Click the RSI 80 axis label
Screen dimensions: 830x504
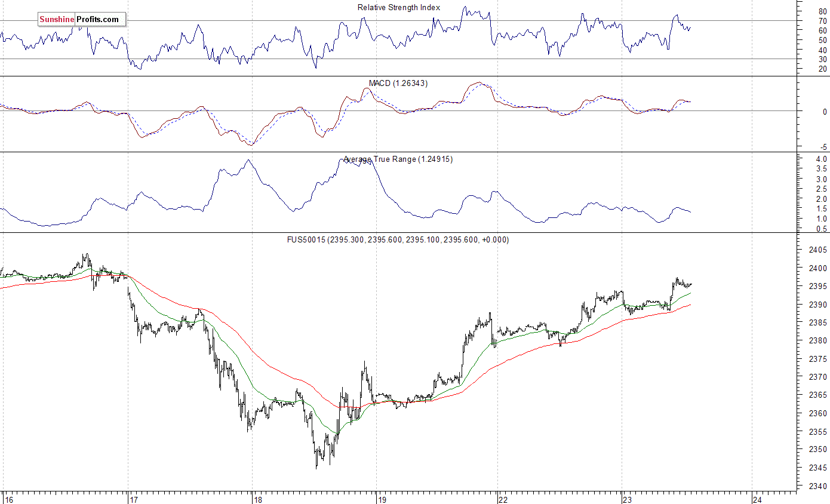tap(823, 11)
